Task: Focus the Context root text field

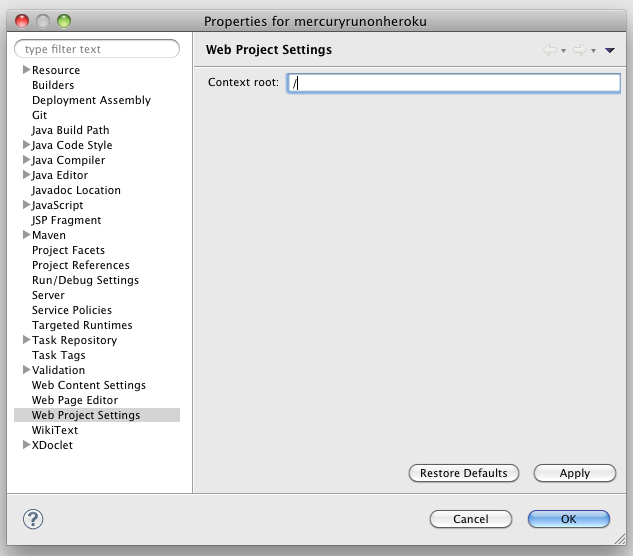Action: coord(454,83)
